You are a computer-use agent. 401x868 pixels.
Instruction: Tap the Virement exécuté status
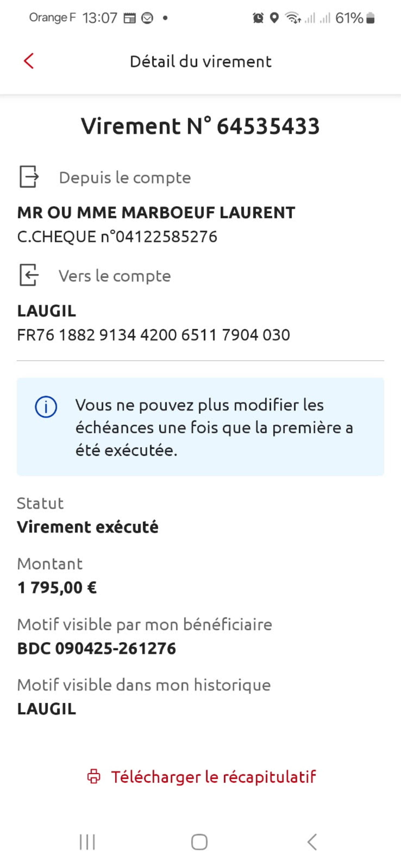click(88, 527)
